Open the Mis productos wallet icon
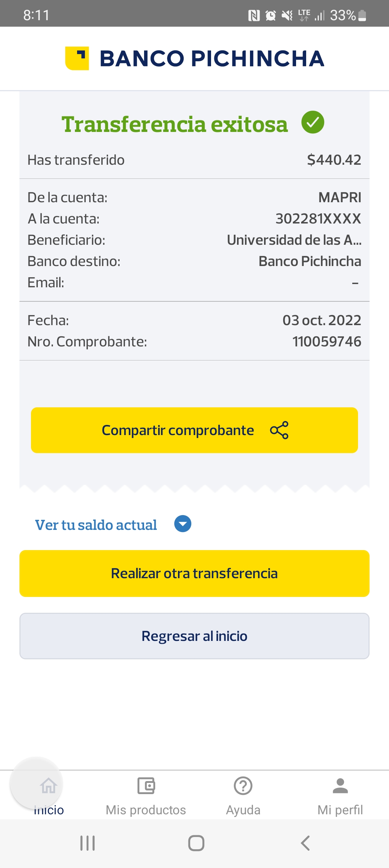This screenshot has height=868, width=389. coord(146,786)
